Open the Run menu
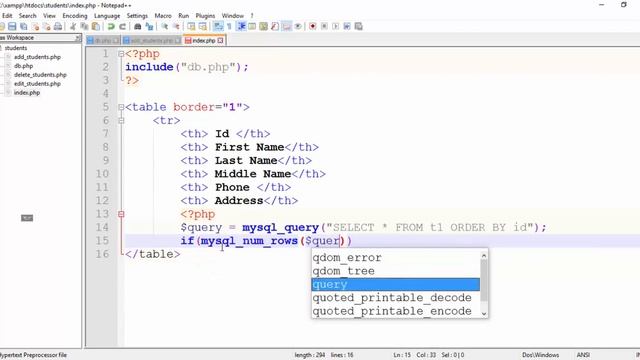Viewport: 640px width, 360px height. [x=184, y=16]
